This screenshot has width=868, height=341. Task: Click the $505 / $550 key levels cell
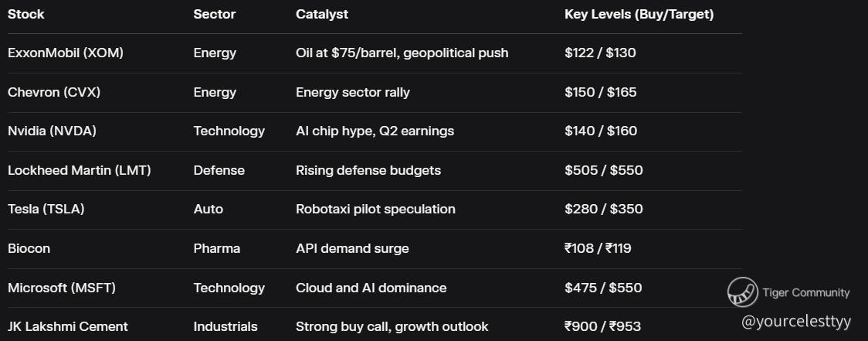coord(603,170)
